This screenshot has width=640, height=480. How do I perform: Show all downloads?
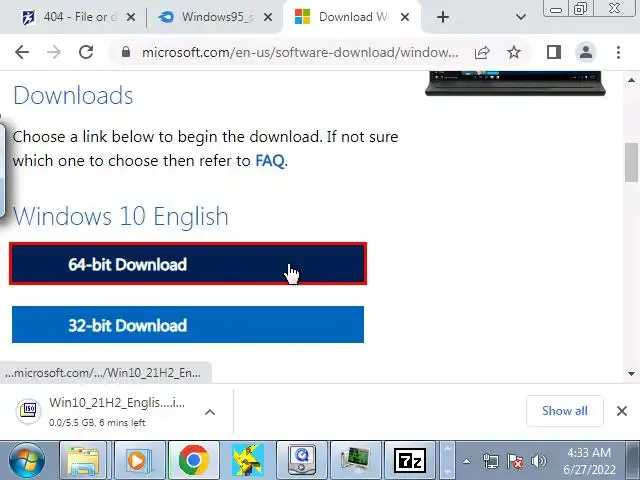(565, 411)
